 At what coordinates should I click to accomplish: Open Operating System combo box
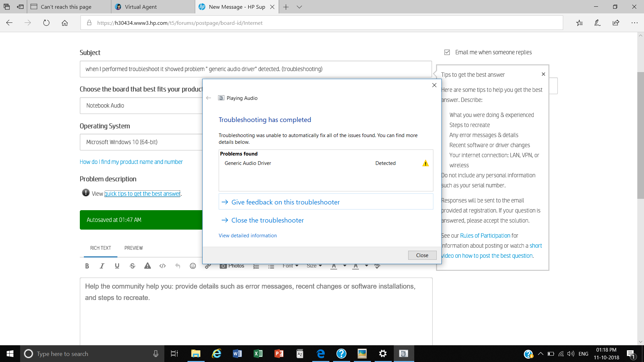click(141, 142)
